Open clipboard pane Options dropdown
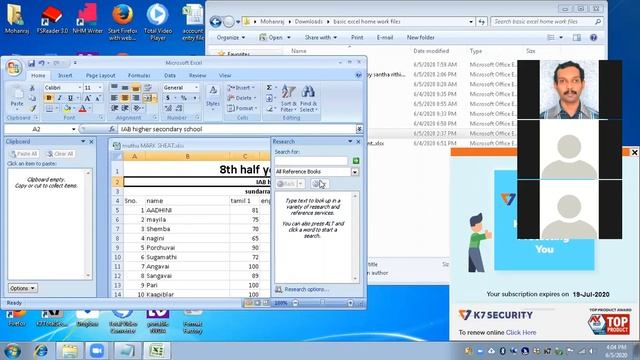Viewport: 640px width, 360px height. [22, 288]
